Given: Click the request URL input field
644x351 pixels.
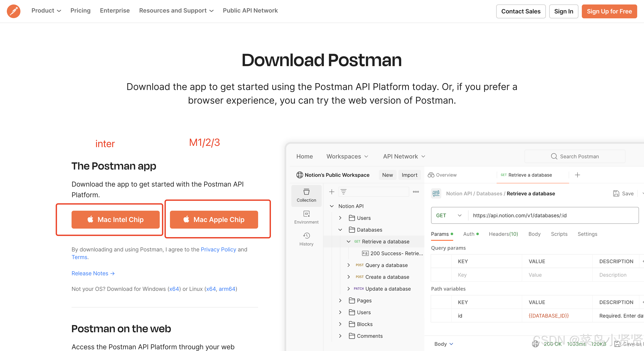Looking at the screenshot, I should 553,215.
